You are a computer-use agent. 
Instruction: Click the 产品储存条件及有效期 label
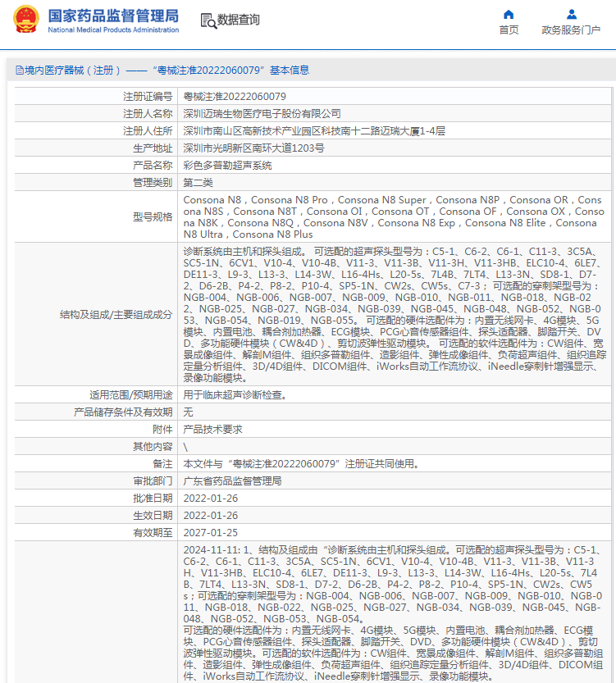click(123, 412)
